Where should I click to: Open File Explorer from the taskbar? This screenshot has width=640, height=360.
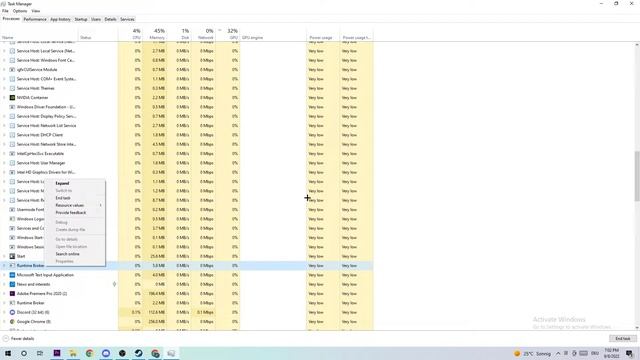tap(73, 353)
